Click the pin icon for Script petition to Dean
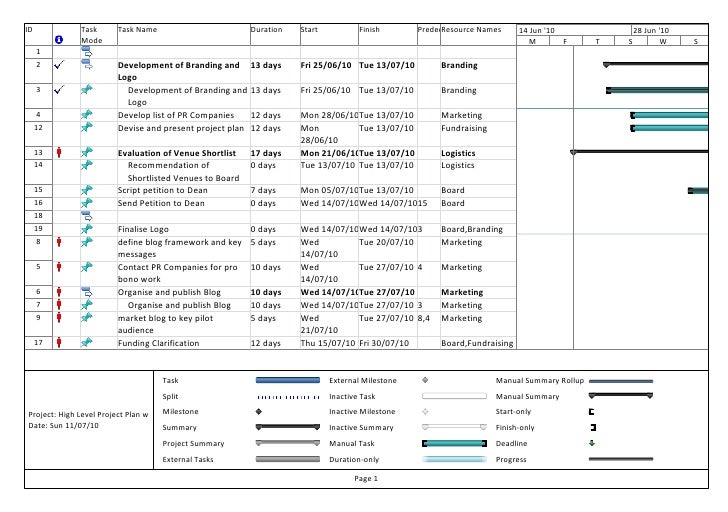 click(86, 190)
